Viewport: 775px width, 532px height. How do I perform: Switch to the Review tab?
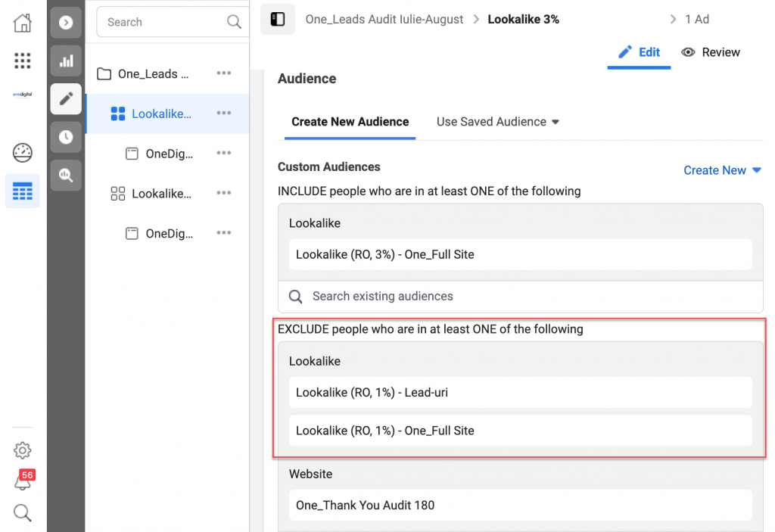tap(710, 51)
